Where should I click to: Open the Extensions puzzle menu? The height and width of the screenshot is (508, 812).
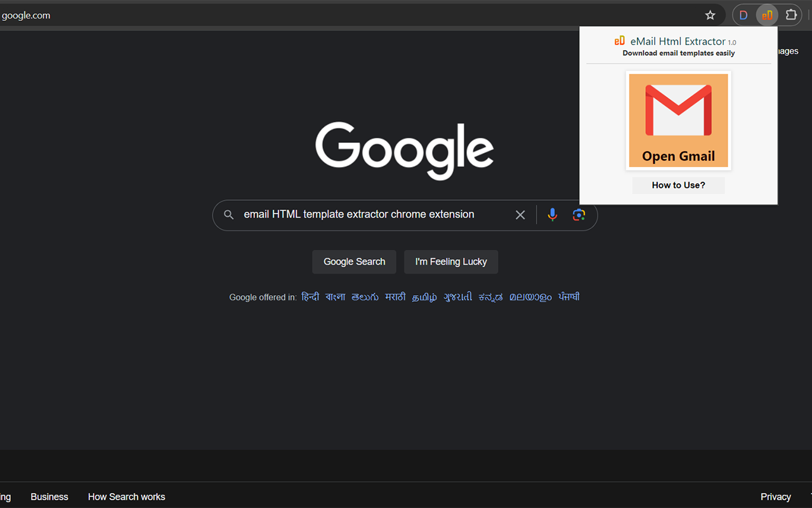pos(791,15)
